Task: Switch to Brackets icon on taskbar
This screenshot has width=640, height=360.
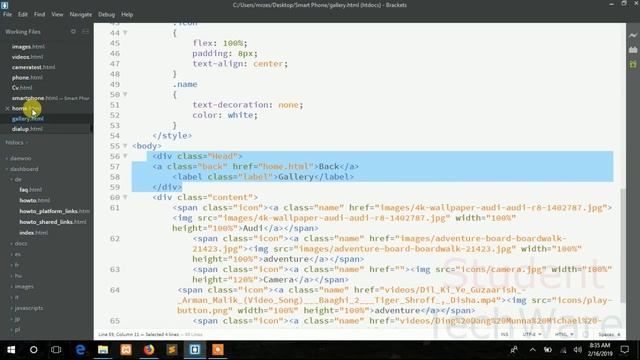Action: 195,350
